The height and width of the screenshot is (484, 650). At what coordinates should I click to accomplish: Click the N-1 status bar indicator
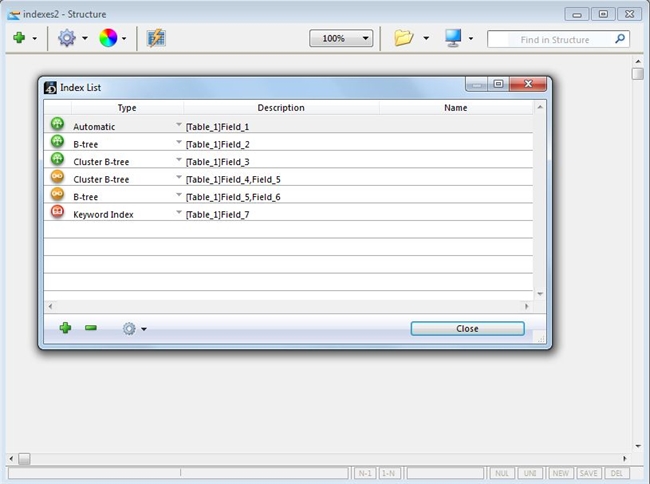(365, 473)
